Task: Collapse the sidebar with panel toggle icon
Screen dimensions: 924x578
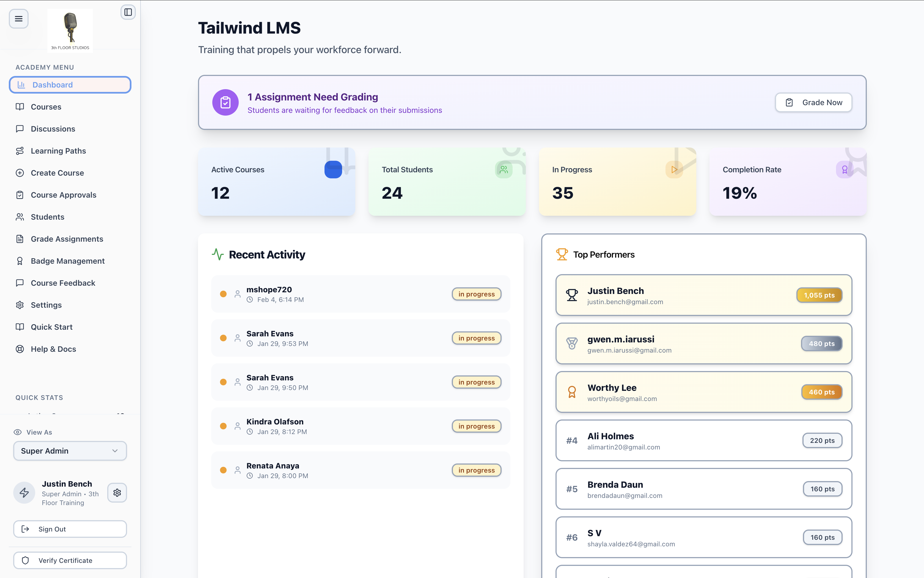Action: (x=128, y=12)
